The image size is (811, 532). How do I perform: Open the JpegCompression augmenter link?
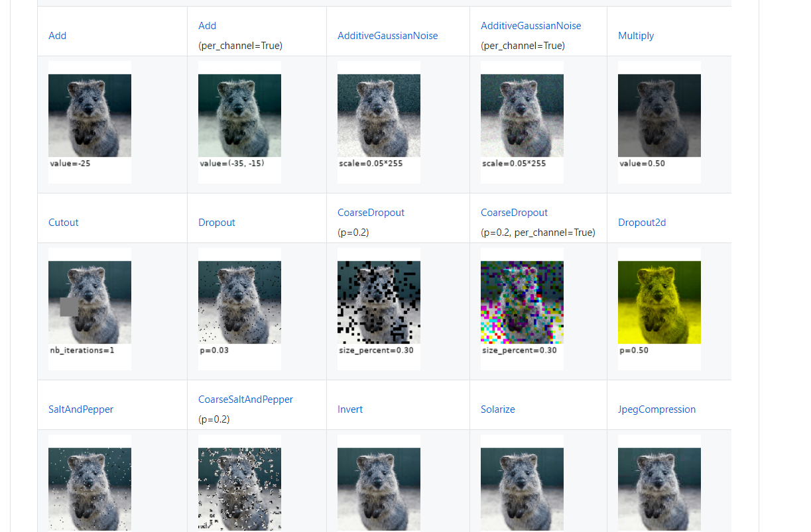point(656,409)
